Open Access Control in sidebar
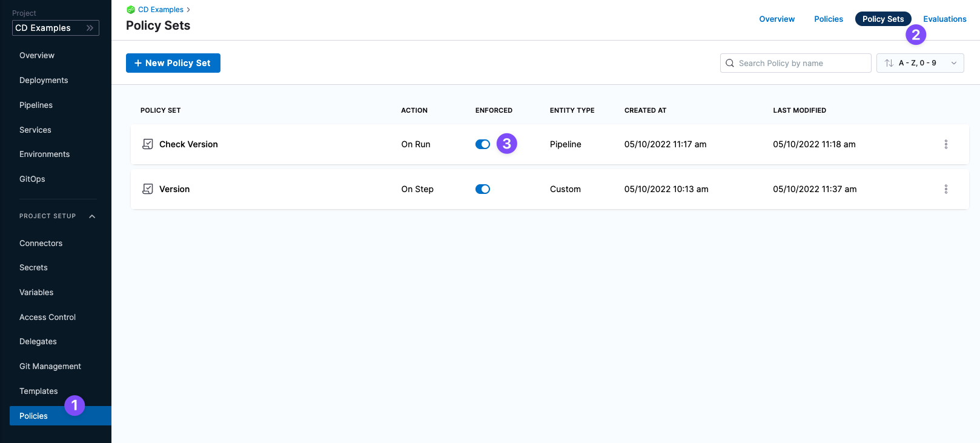The image size is (980, 443). click(47, 317)
